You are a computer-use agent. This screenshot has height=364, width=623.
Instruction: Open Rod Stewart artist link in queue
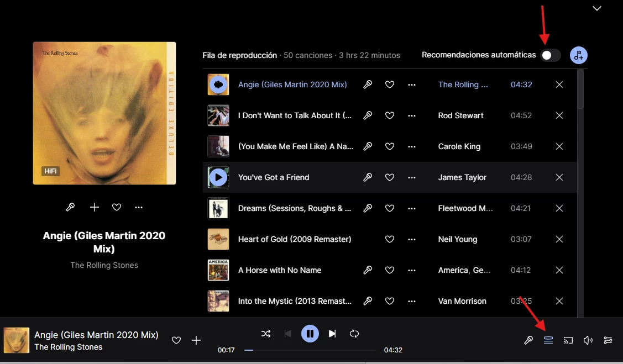click(x=461, y=115)
